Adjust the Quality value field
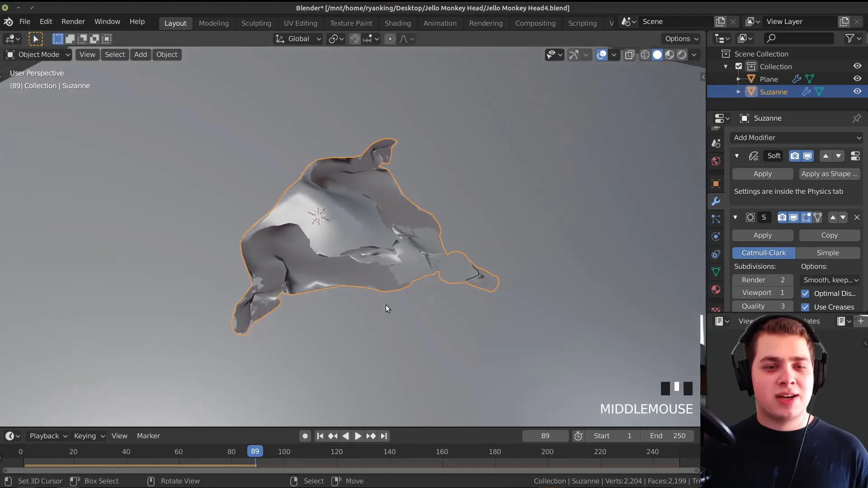 (763, 306)
